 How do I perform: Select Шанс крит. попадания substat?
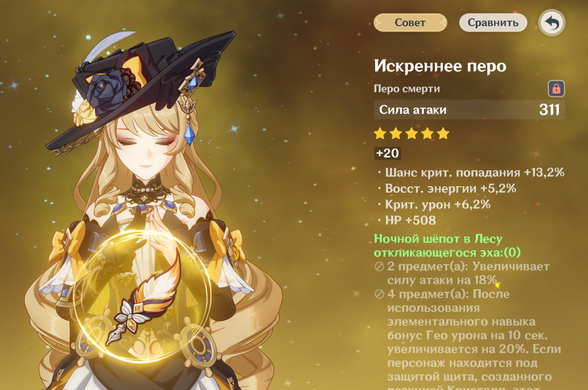[471, 172]
